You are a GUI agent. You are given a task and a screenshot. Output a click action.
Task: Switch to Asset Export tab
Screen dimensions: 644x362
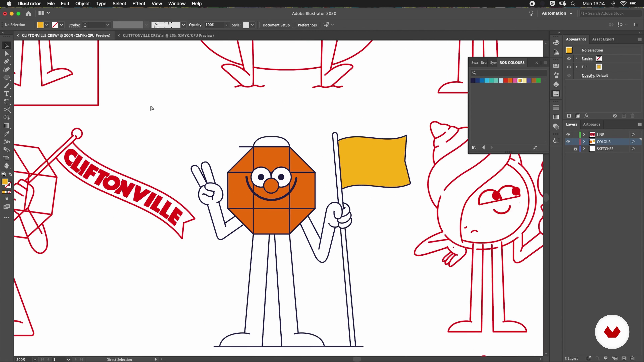(x=603, y=39)
